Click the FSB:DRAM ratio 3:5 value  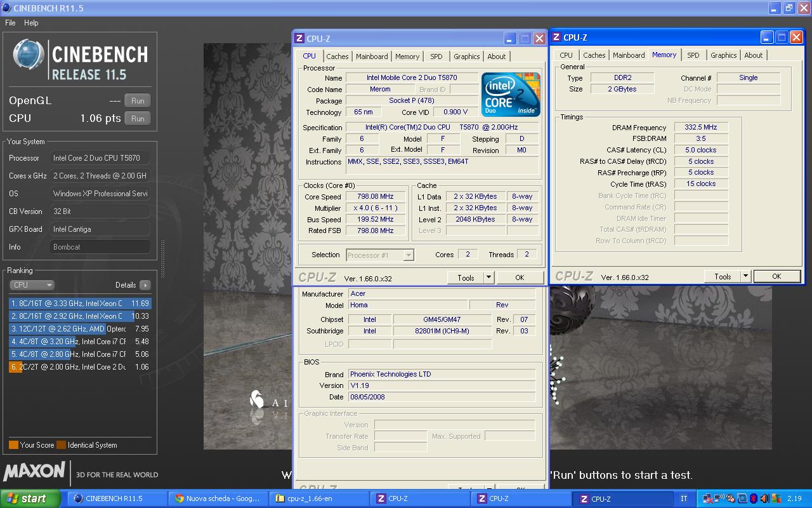pyautogui.click(x=700, y=138)
